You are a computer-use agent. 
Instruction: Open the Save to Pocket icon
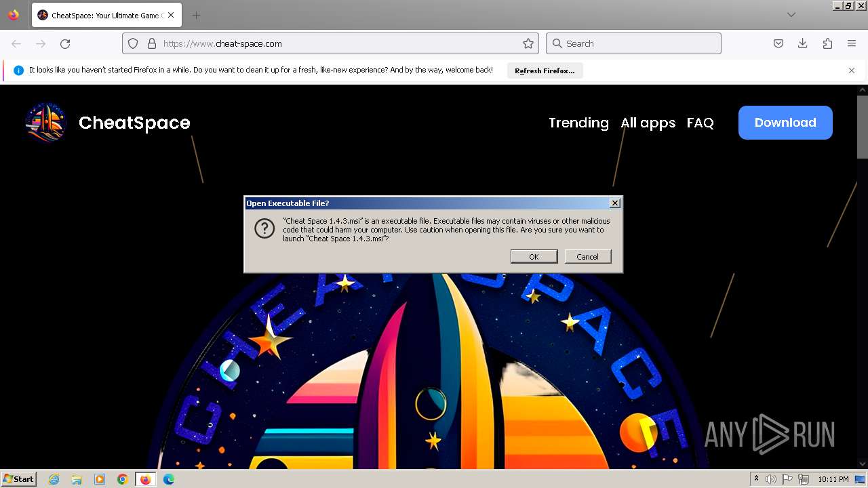pyautogui.click(x=778, y=43)
